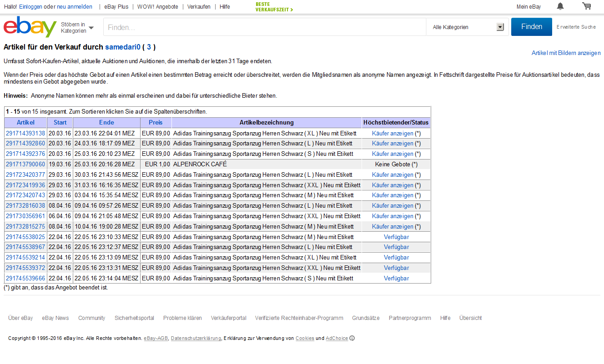604x364 pixels.
Task: Click the neu anmelden link
Action: point(74,7)
